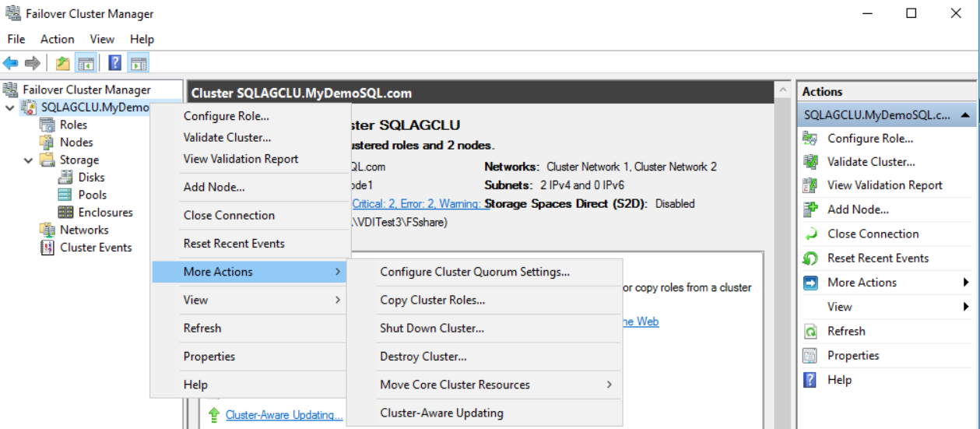This screenshot has height=429, width=980.
Task: Click the Help toolbar icon
Action: [114, 63]
